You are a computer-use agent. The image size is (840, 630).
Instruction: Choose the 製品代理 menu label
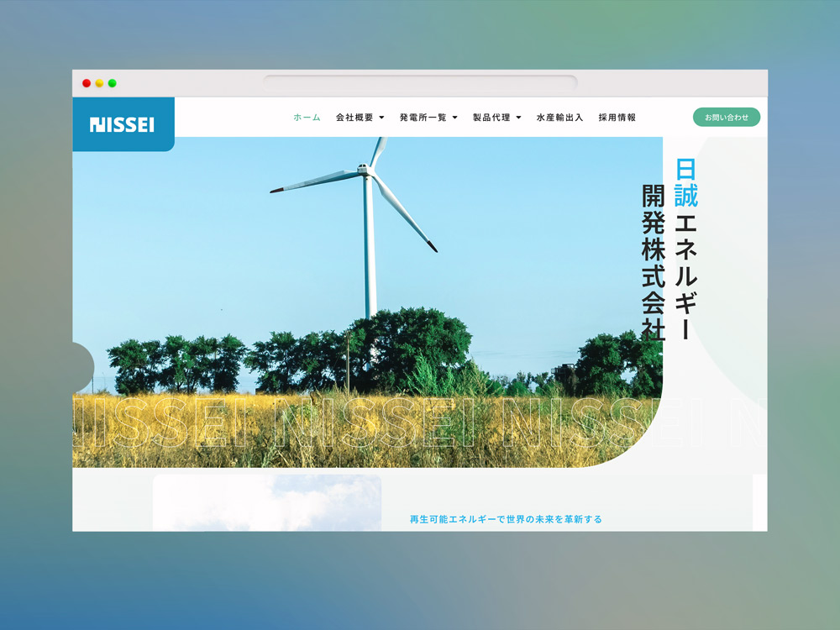tap(491, 118)
